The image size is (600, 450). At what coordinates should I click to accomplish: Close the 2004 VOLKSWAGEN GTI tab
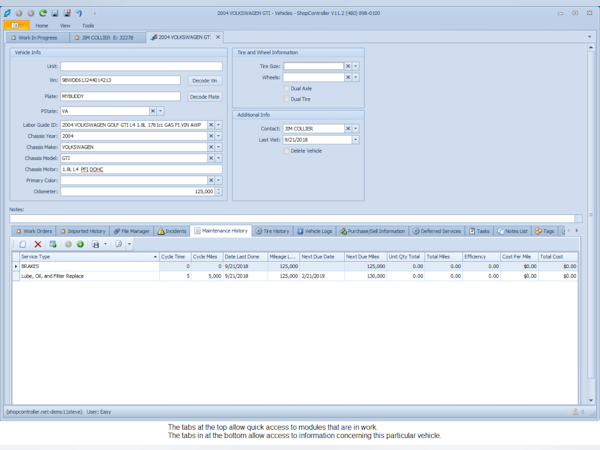pyautogui.click(x=218, y=37)
